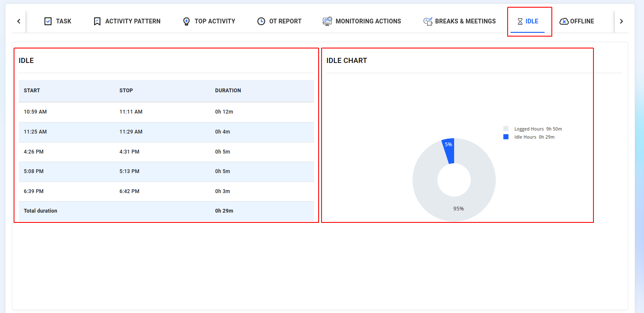Switch to the Activity Pattern tab
Viewport: 644px width, 313px height.
click(x=133, y=21)
